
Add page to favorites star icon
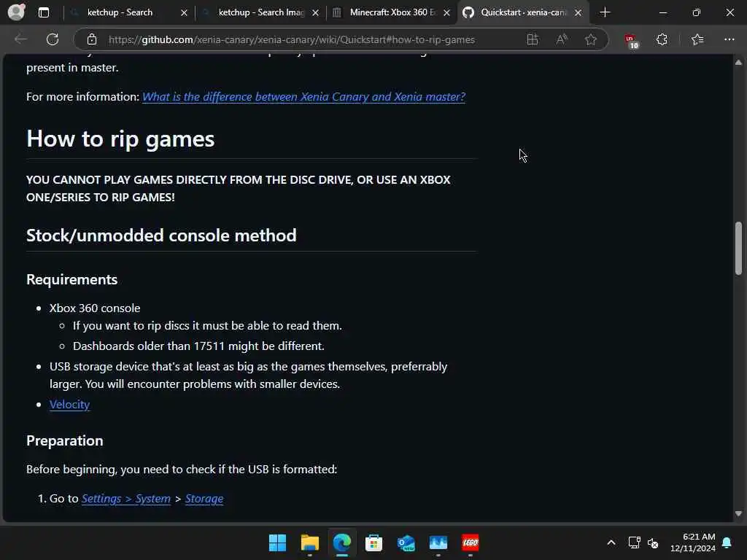(591, 39)
